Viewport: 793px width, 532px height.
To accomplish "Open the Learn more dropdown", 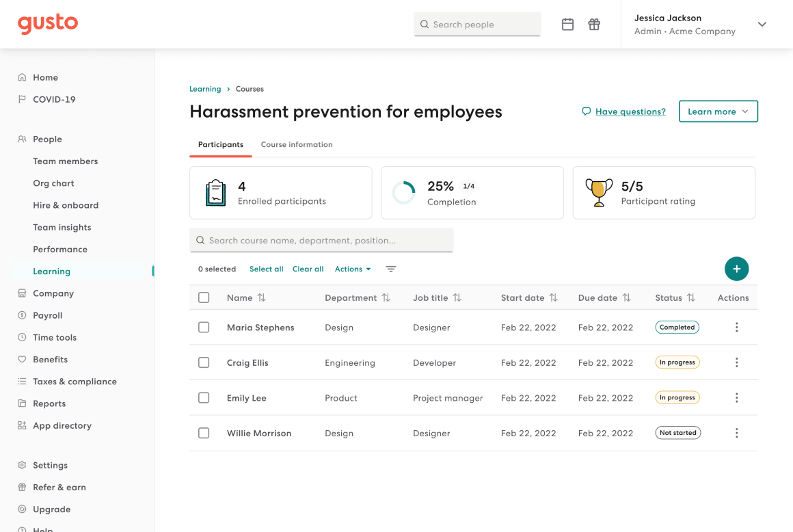I will click(718, 111).
